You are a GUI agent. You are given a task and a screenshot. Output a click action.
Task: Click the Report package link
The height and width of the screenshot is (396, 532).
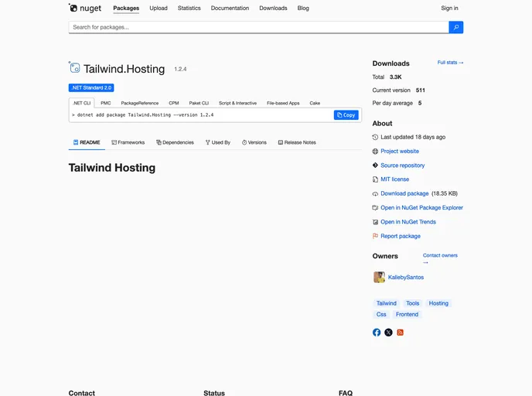click(x=401, y=236)
